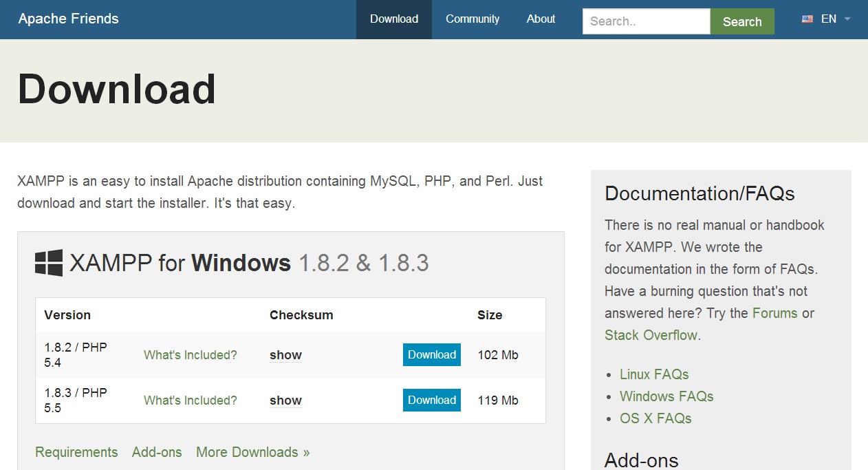The height and width of the screenshot is (470, 868).
Task: Download XAMPP 1.8.3 / PHP 5.5
Action: point(432,400)
